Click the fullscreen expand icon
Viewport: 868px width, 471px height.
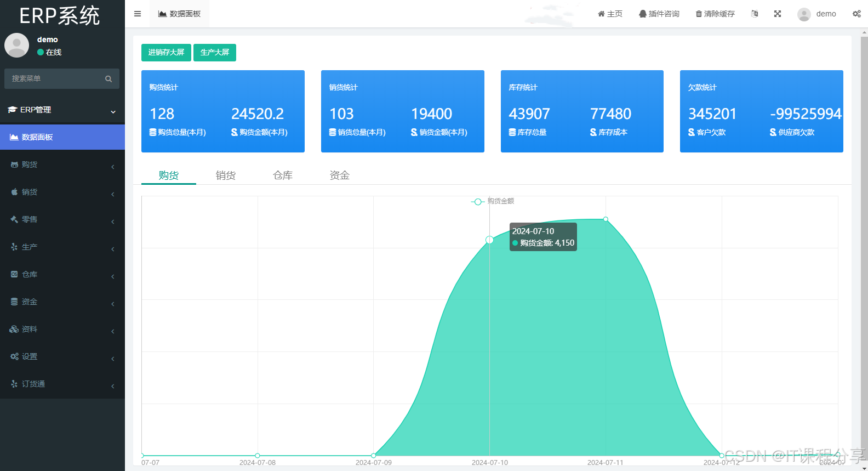[777, 14]
